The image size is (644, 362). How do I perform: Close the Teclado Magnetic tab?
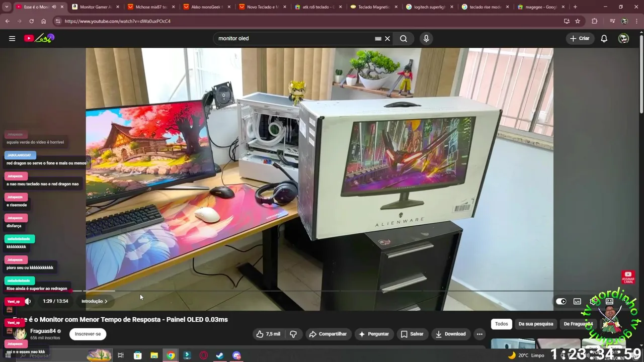pyautogui.click(x=396, y=7)
